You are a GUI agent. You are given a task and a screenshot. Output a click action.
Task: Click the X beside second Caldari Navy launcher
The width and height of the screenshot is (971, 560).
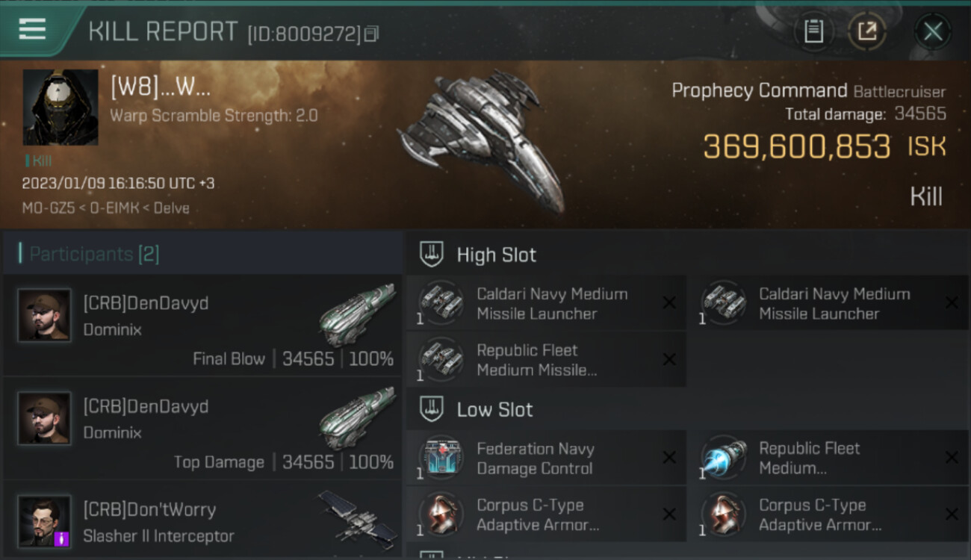(x=952, y=303)
